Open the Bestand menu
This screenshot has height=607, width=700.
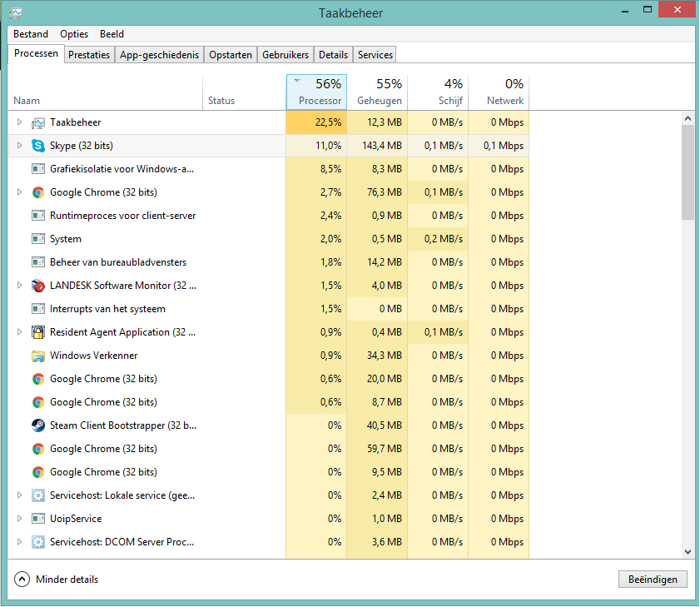coord(31,34)
